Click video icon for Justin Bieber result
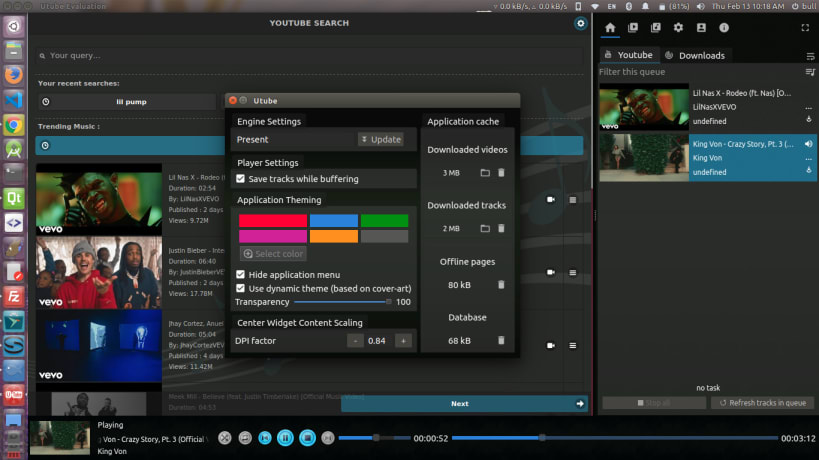Image resolution: width=819 pixels, height=460 pixels. pyautogui.click(x=551, y=273)
